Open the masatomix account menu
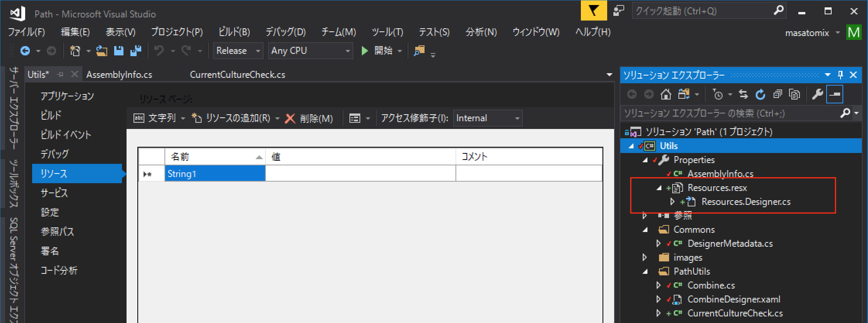Viewport: 868px width, 323px height. tap(812, 33)
